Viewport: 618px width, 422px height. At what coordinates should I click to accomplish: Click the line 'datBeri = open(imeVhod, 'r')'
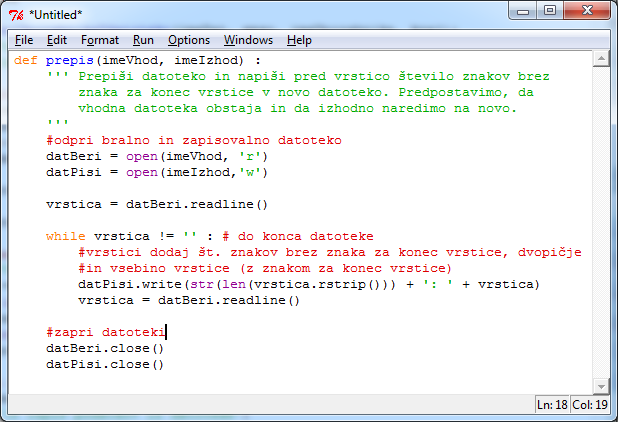[x=157, y=156]
